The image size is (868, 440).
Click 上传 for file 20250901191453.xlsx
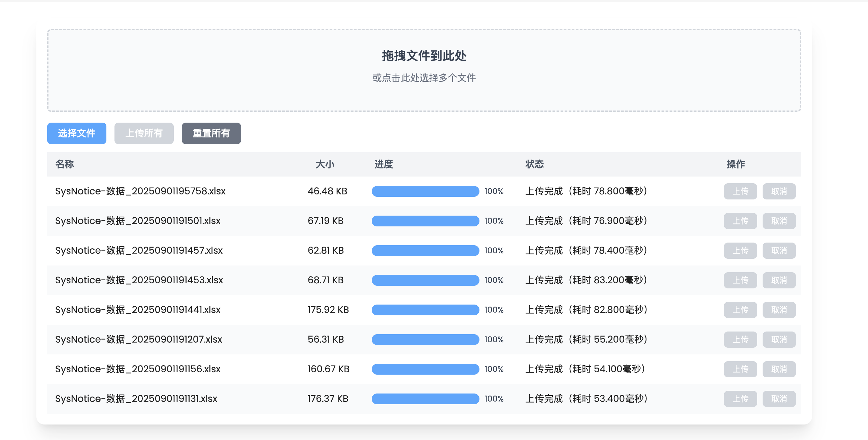(x=740, y=280)
